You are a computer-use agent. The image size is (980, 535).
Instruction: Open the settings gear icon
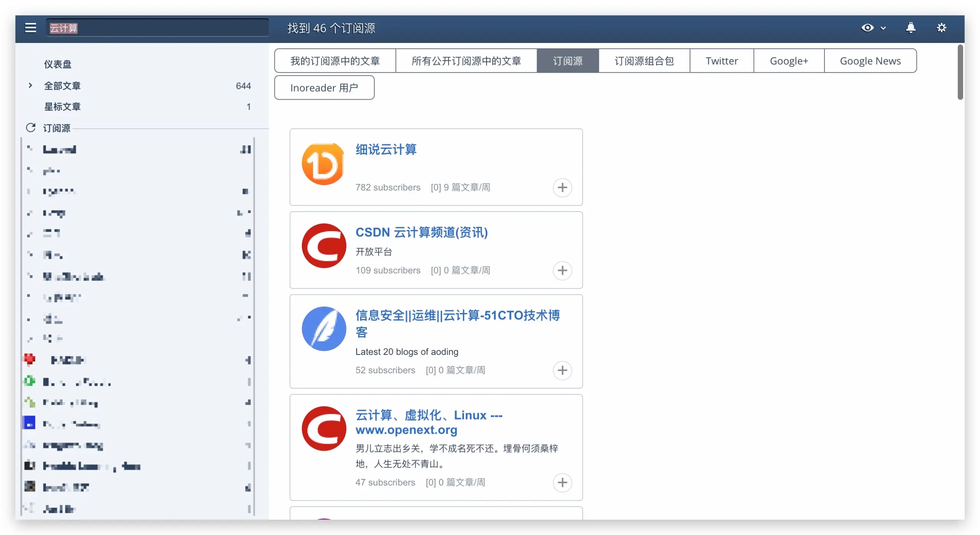941,28
